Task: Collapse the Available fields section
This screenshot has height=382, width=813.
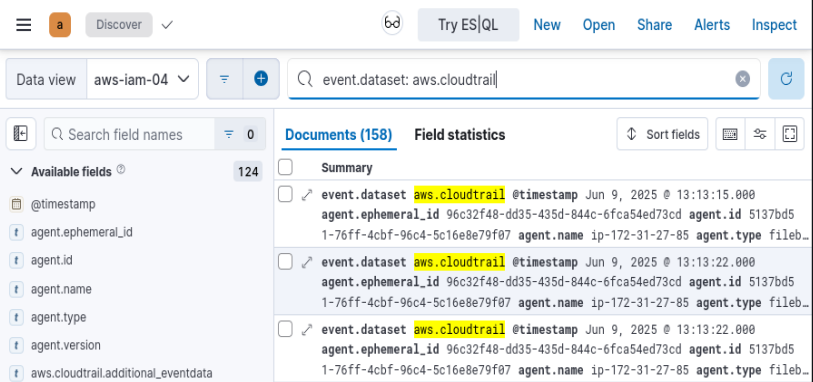Action: [x=17, y=171]
